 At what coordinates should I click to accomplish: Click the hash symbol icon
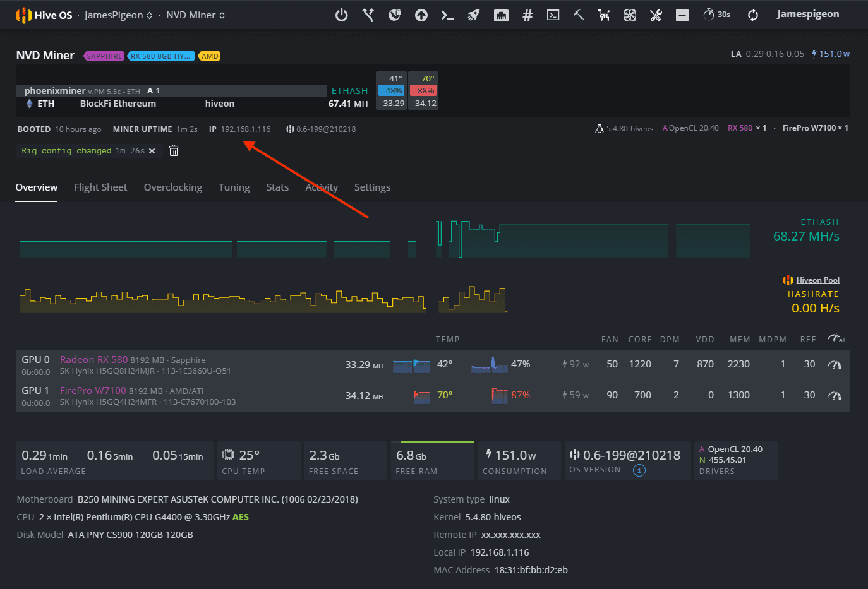click(x=527, y=15)
